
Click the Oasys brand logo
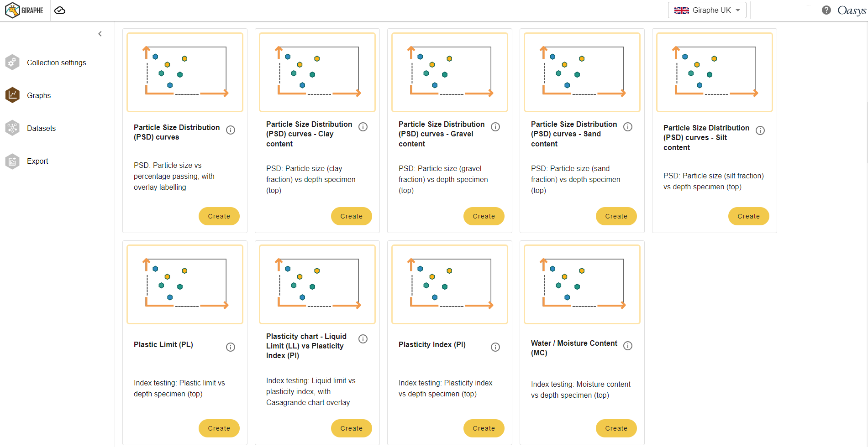click(x=851, y=10)
